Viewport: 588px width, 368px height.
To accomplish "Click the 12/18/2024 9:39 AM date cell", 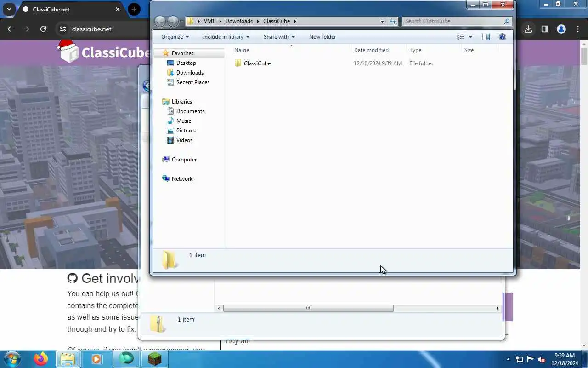I will click(378, 63).
